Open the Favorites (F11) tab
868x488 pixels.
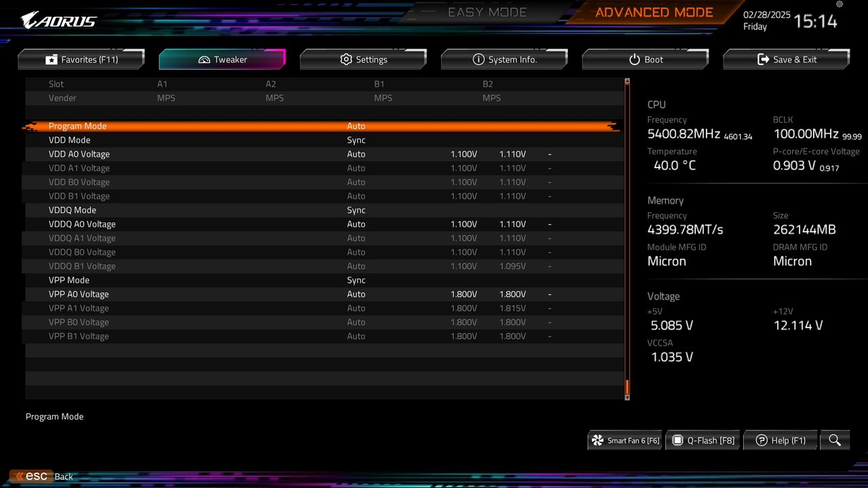tap(81, 60)
